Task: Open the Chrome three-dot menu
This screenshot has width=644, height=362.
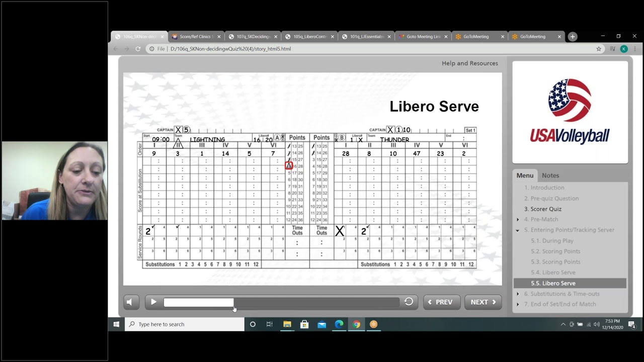Action: pyautogui.click(x=635, y=49)
